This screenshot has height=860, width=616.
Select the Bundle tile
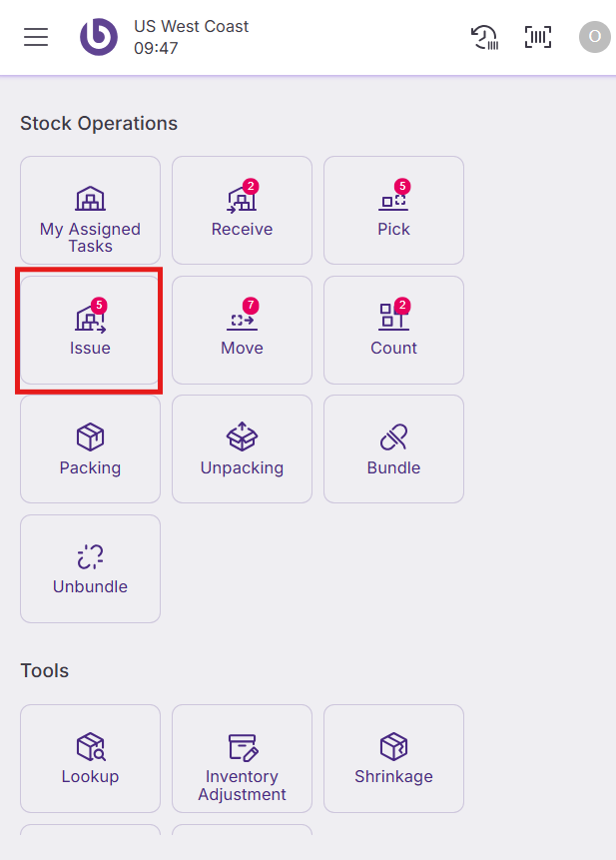393,449
